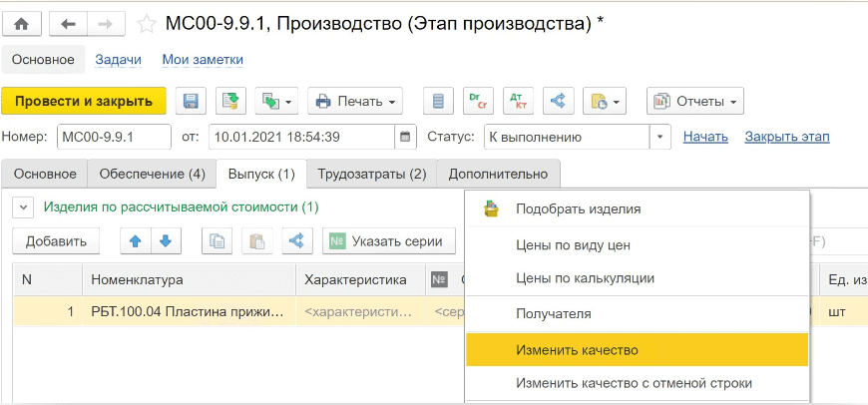This screenshot has height=405, width=868.
Task: Open the Статус dropdown list
Action: point(659,137)
